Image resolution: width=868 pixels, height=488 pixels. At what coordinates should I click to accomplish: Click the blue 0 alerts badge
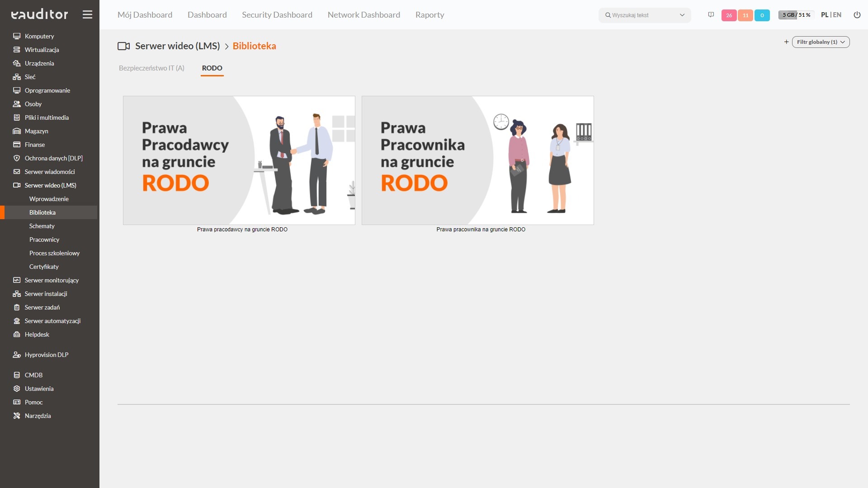762,15
